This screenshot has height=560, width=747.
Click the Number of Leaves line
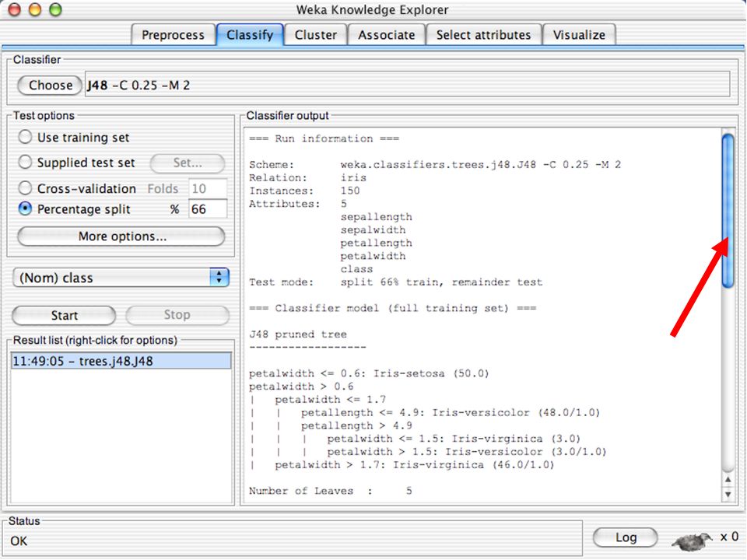330,491
